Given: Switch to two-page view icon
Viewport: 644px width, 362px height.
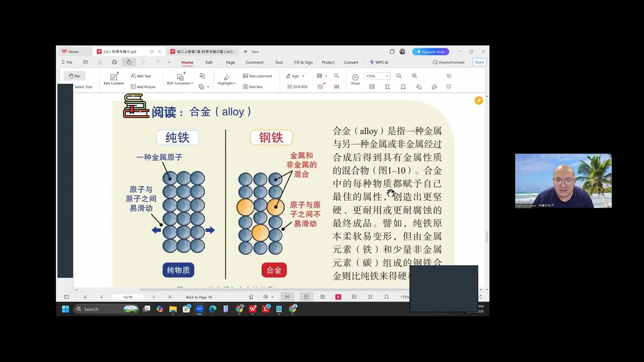Looking at the screenshot, I should 323,297.
